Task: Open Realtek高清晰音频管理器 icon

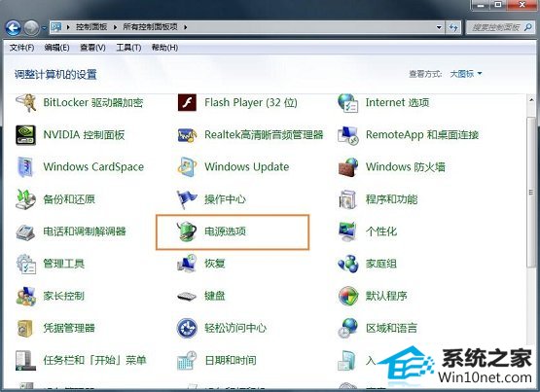Action: pos(187,135)
